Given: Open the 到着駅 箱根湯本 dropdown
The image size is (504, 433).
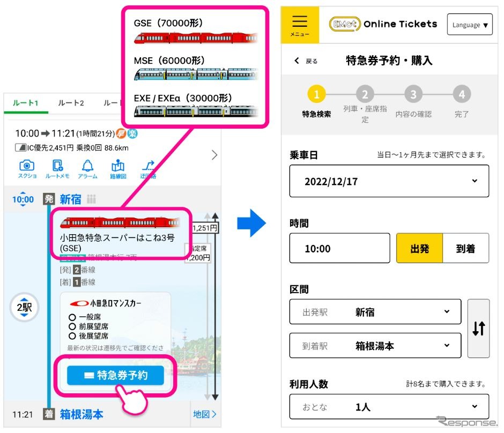Looking at the screenshot, I should (375, 346).
